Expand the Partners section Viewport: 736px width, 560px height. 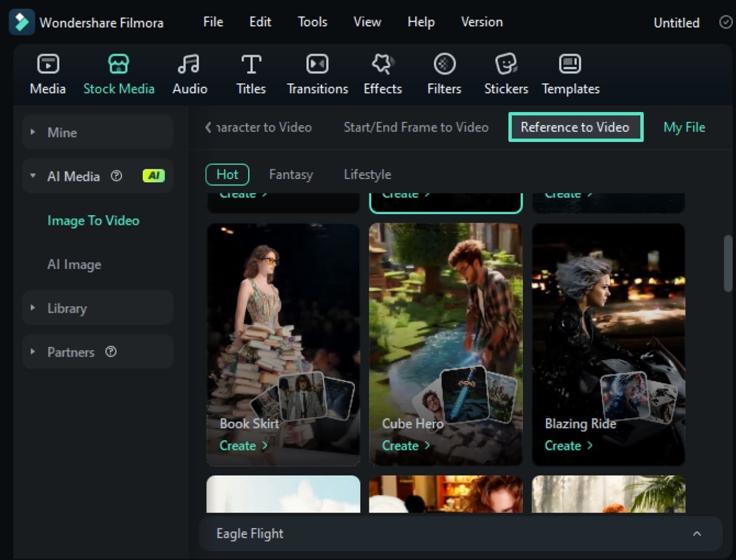[x=33, y=351]
